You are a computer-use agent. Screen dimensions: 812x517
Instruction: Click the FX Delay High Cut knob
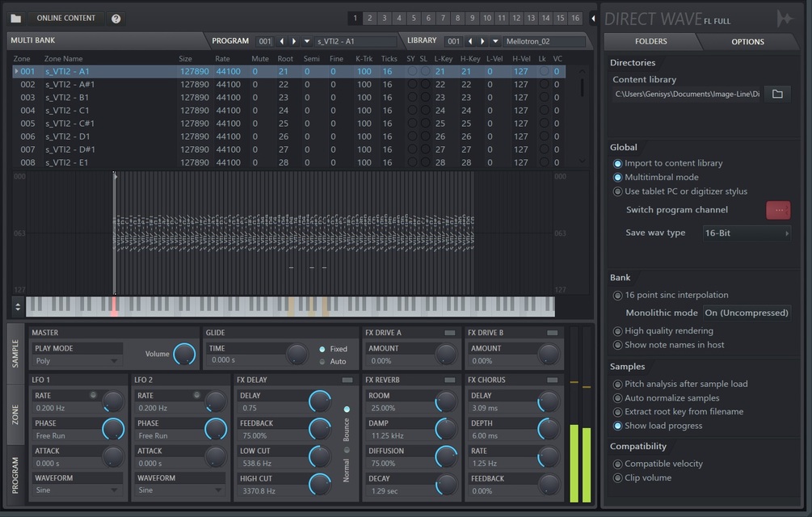click(319, 485)
